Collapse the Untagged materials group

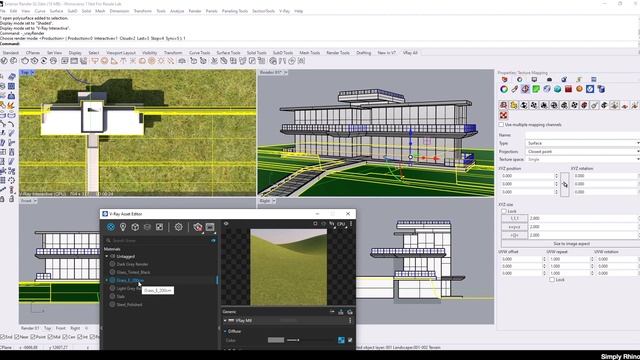107,256
